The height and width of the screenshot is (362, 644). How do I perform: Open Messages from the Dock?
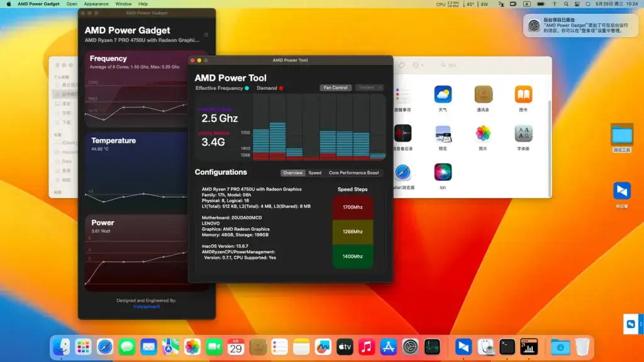[127, 347]
